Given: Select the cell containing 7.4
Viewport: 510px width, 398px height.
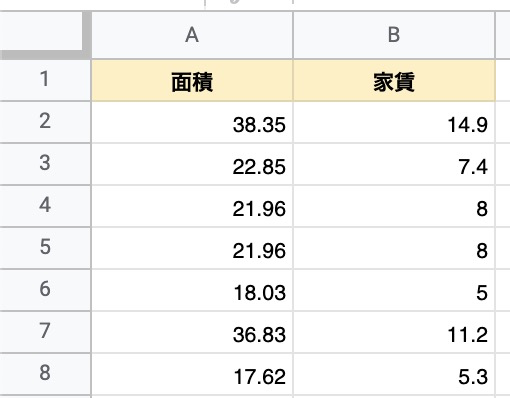Looking at the screenshot, I should tap(394, 164).
